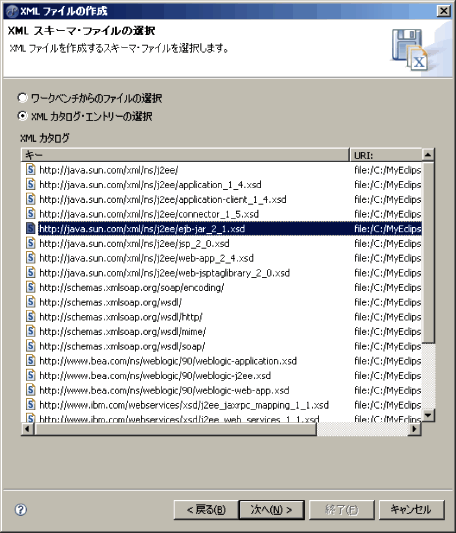
Task: Click schema icon of selected ejb-jar_2_1.xsd
Action: click(31, 228)
